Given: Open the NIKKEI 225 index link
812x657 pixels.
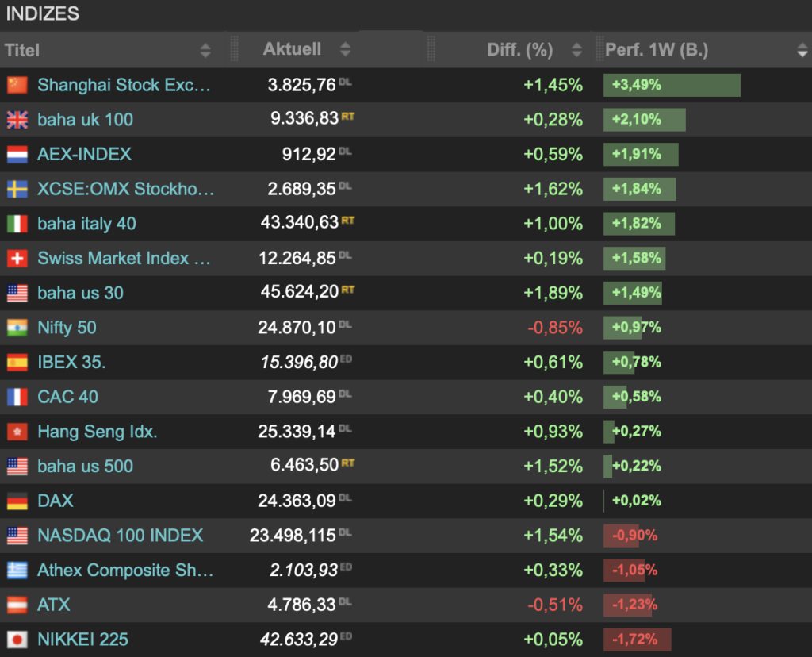Looking at the screenshot, I should [x=82, y=640].
